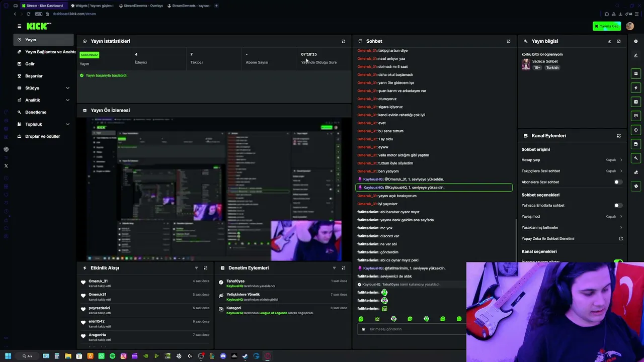Click the stream preview thumbnail
The height and width of the screenshot is (362, 644).
[214, 190]
